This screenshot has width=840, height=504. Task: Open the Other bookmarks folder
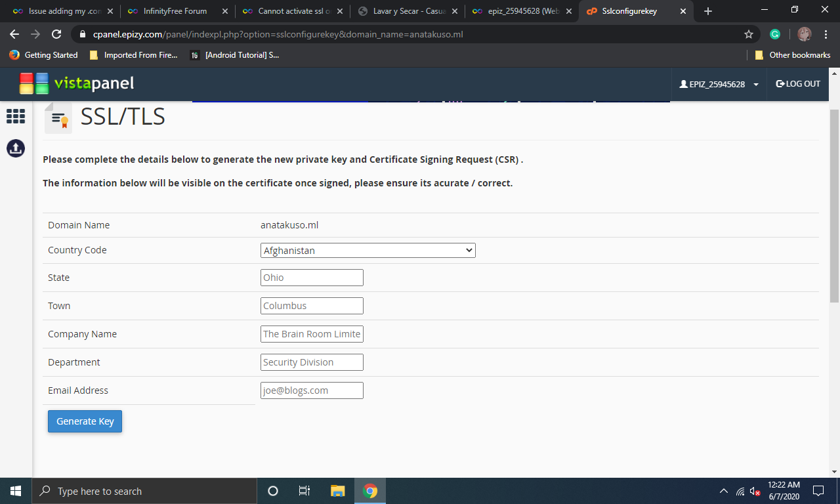point(793,55)
